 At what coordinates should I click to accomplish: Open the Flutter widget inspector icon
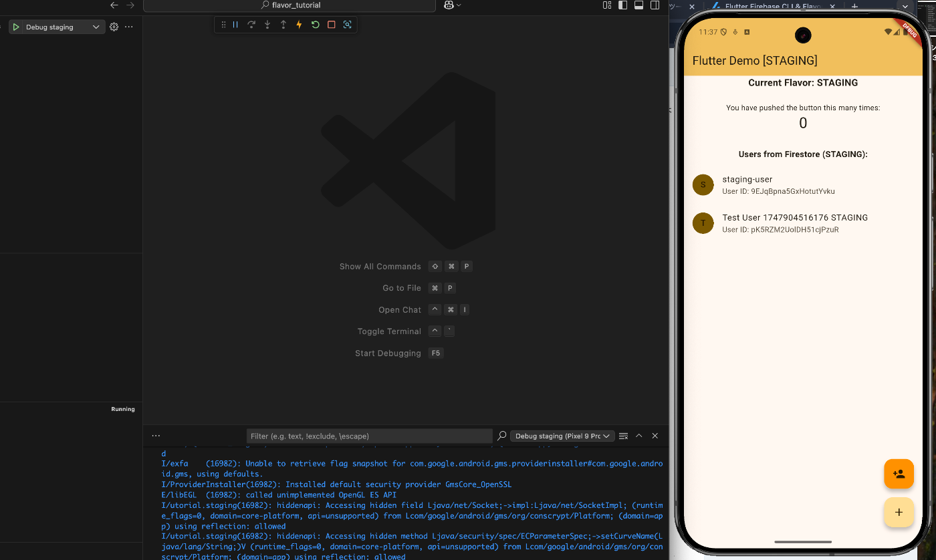(x=347, y=25)
